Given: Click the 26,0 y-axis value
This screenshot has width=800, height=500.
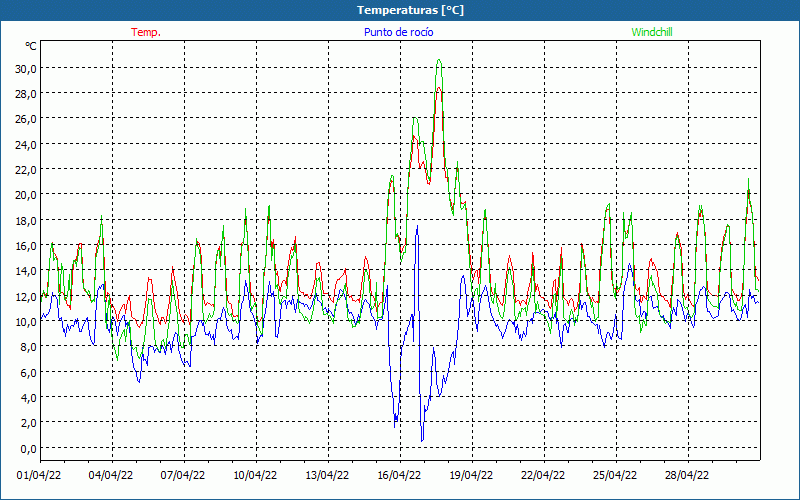Looking at the screenshot, I should click(26, 119).
